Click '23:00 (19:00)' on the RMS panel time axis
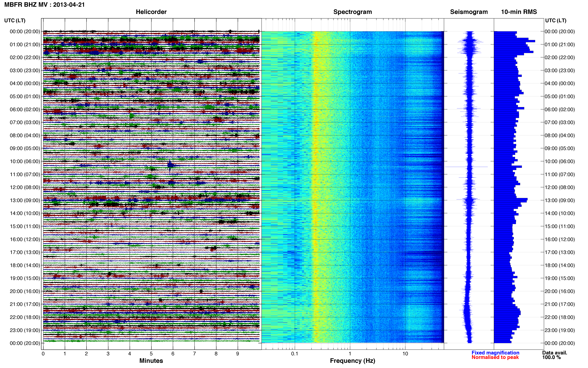Image resolution: width=588 pixels, height=368 pixels. [x=560, y=330]
